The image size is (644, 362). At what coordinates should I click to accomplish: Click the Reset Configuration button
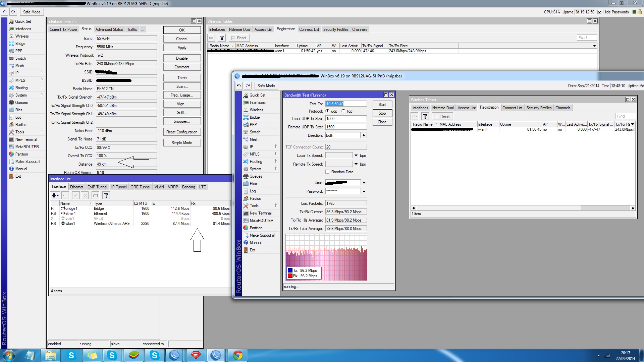coord(182,132)
